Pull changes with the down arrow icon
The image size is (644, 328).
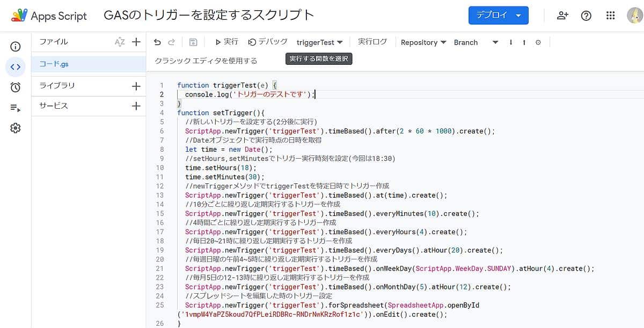click(x=510, y=42)
